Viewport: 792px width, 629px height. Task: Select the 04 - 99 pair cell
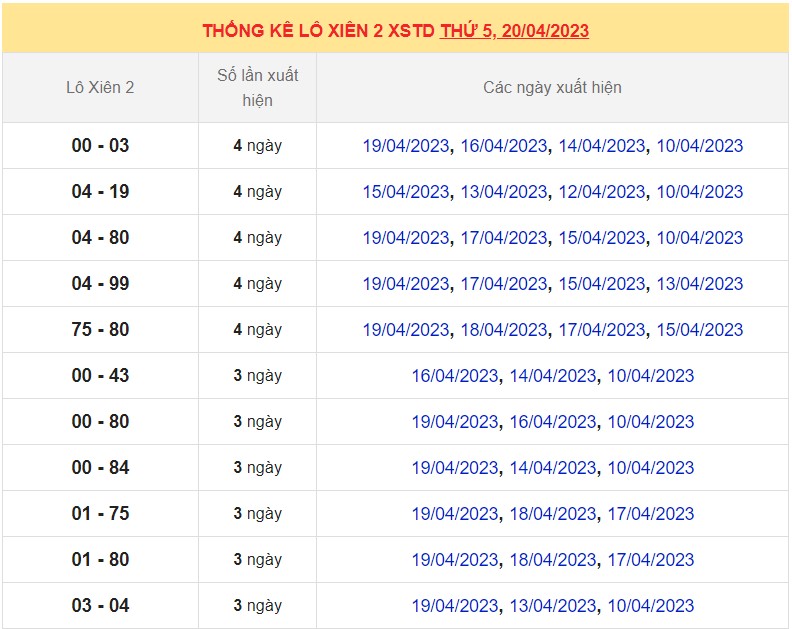(100, 284)
